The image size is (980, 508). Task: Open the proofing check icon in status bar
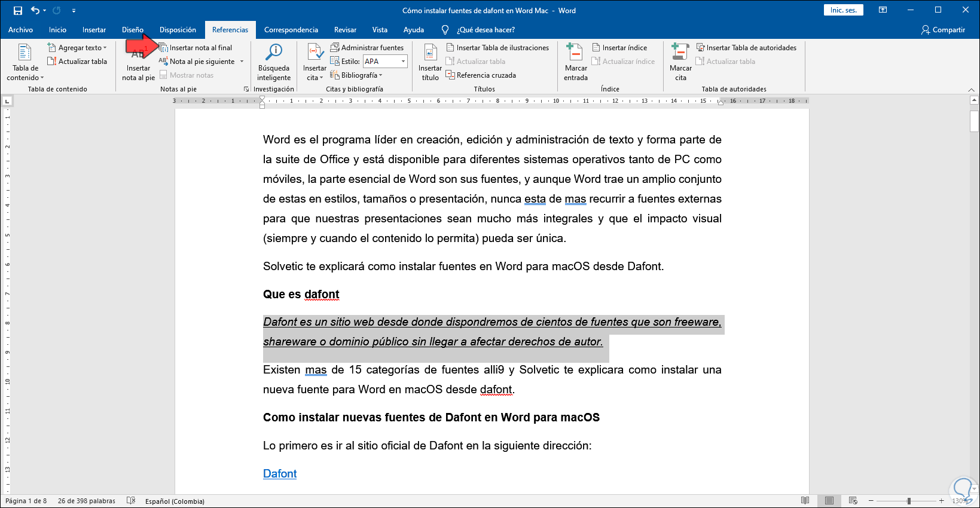click(x=131, y=501)
